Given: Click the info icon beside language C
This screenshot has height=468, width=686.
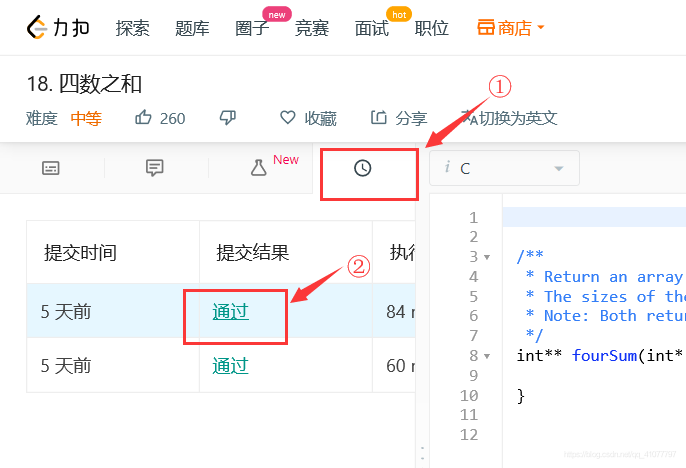Looking at the screenshot, I should pos(447,167).
